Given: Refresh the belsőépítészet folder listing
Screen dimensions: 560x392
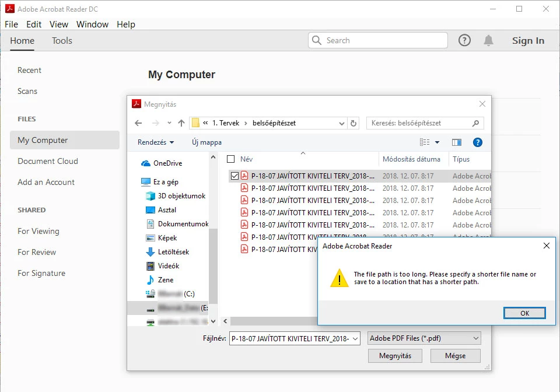Looking at the screenshot, I should 353,123.
